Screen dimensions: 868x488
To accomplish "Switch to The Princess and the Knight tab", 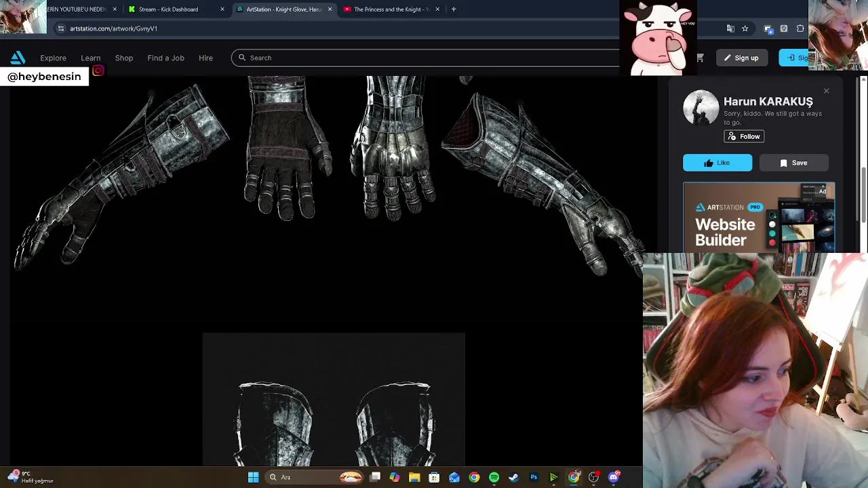I will tap(390, 9).
